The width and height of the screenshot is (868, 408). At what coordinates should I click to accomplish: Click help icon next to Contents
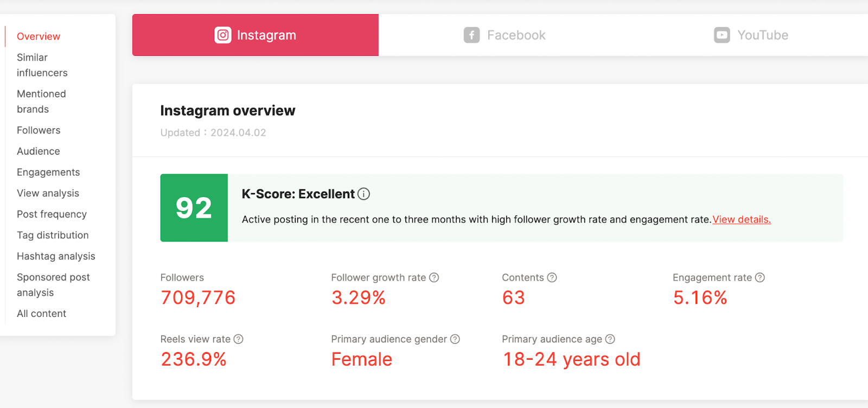(x=552, y=278)
